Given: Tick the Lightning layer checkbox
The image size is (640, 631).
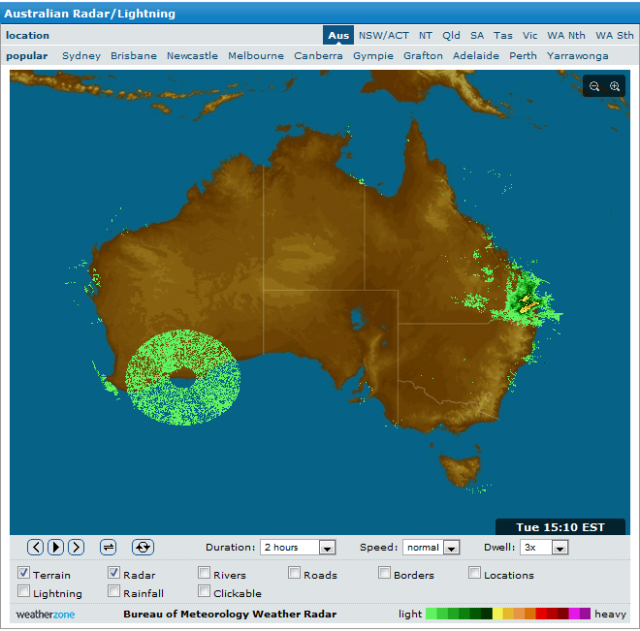Looking at the screenshot, I should [x=24, y=591].
